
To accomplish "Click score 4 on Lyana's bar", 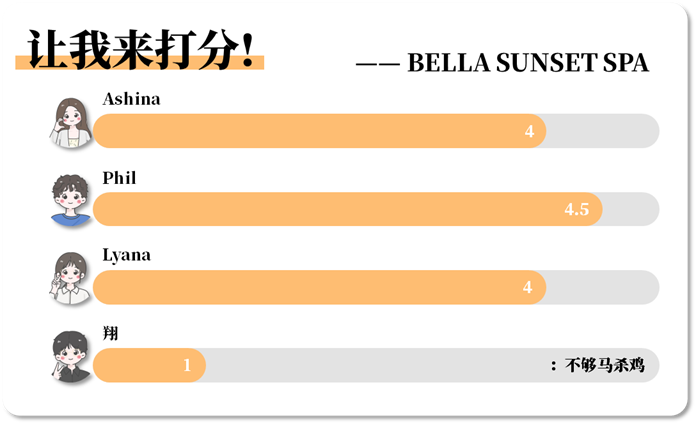I will (527, 287).
